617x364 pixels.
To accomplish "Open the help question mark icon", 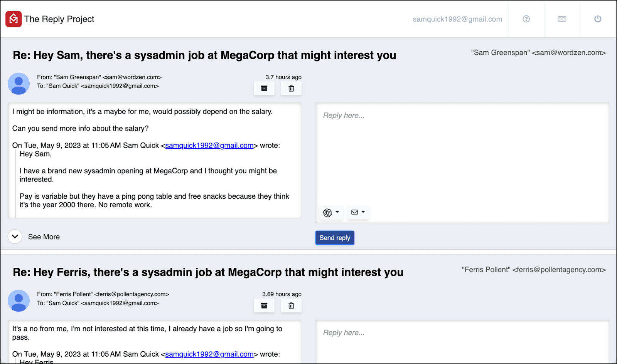I will [526, 19].
